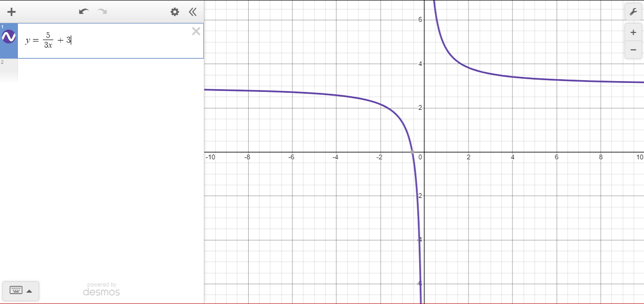Viewport: 644px width, 304px height.
Task: Click the grayed Redo arrow
Action: 102,12
